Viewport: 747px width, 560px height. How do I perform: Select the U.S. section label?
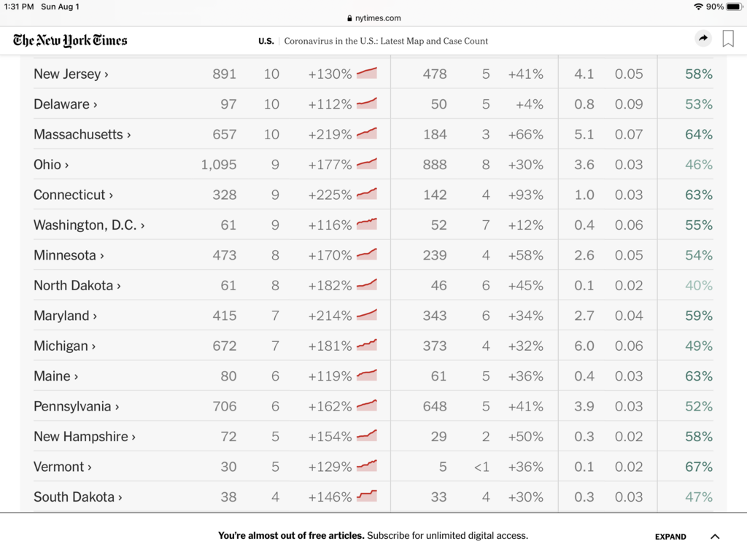tap(266, 41)
